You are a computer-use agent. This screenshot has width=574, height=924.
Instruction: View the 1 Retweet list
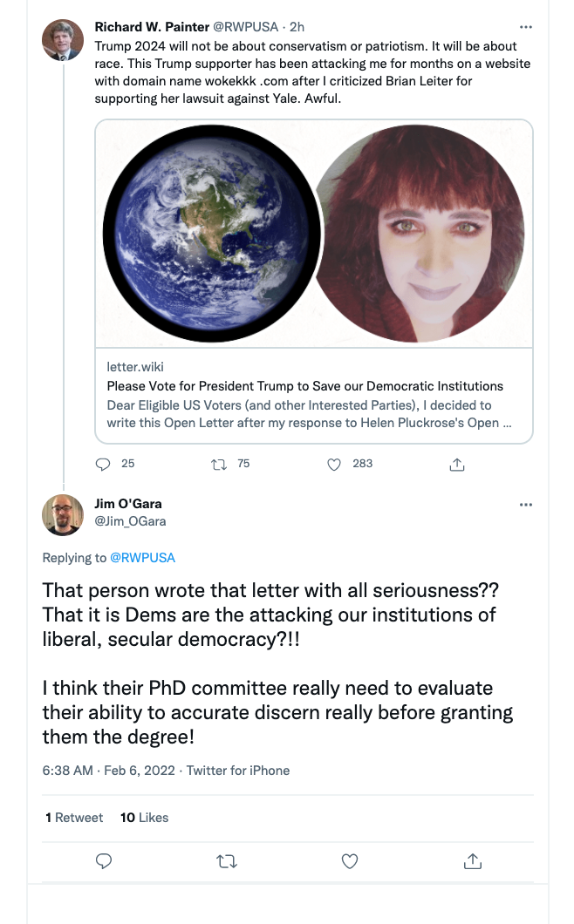(74, 818)
